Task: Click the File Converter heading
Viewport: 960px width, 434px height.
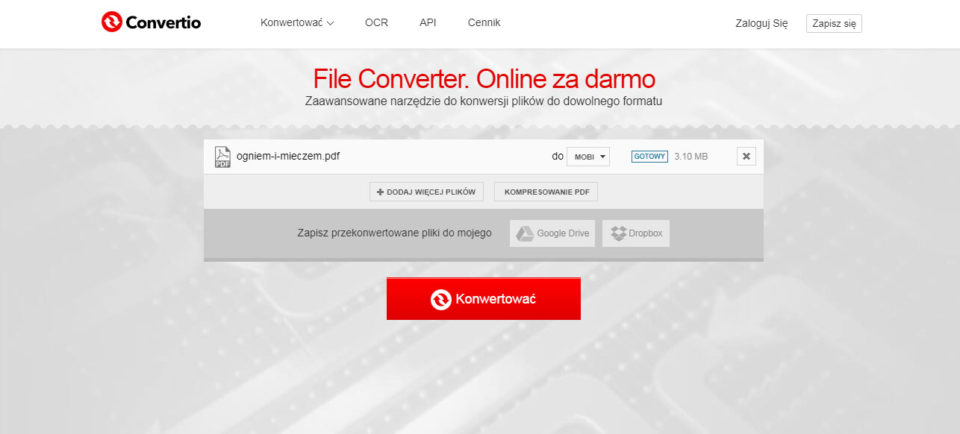Action: click(x=484, y=80)
